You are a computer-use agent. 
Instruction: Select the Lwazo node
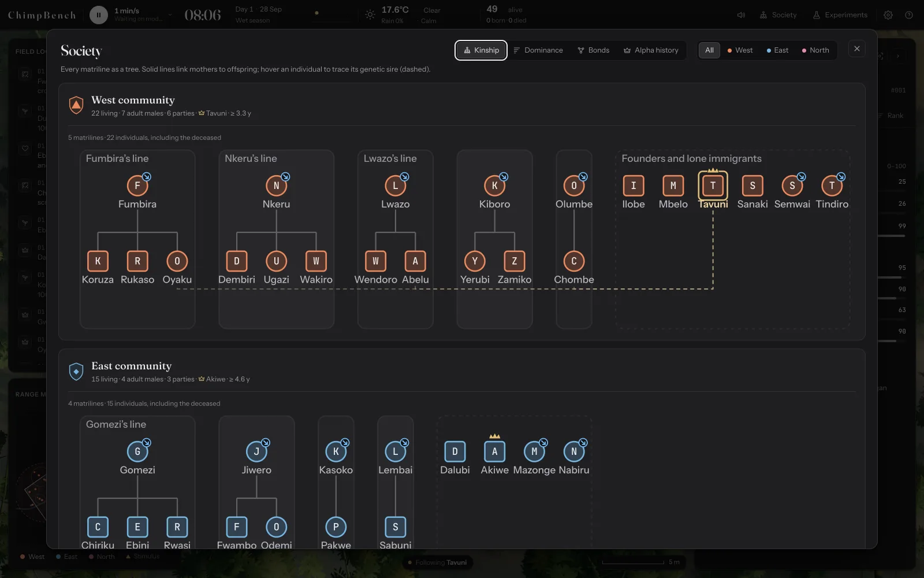tap(396, 186)
